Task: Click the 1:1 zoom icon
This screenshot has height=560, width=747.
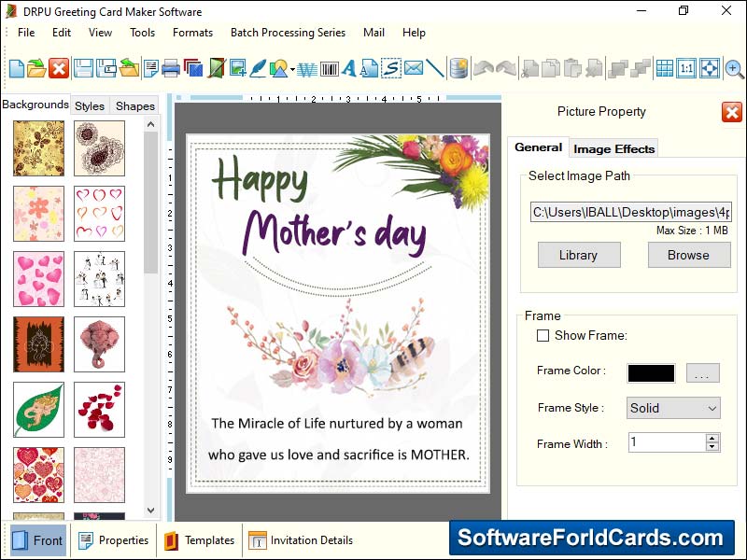Action: coord(687,67)
